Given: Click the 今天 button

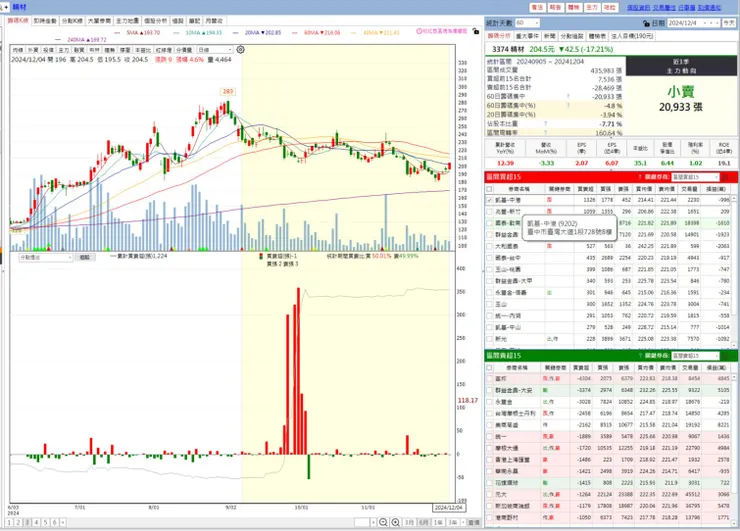Looking at the screenshot, I should coord(729,23).
